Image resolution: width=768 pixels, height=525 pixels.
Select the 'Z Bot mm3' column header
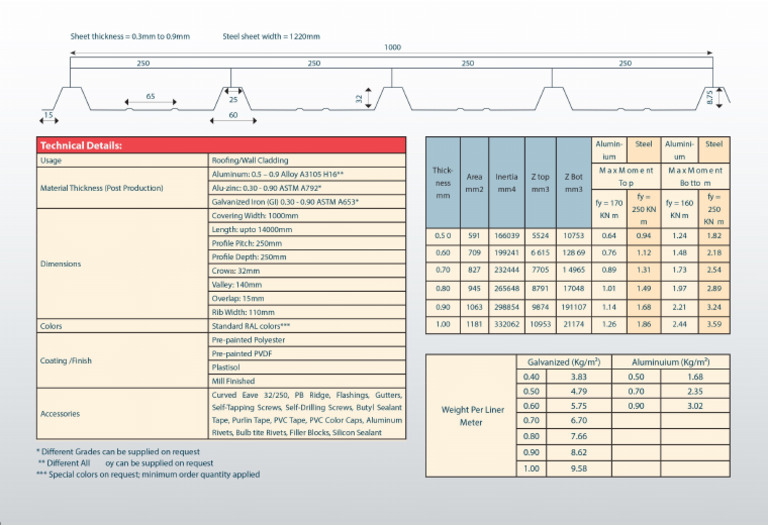(x=574, y=183)
